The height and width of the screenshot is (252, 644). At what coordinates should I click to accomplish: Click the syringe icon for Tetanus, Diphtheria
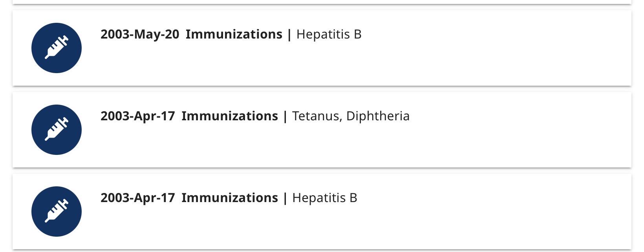[57, 130]
